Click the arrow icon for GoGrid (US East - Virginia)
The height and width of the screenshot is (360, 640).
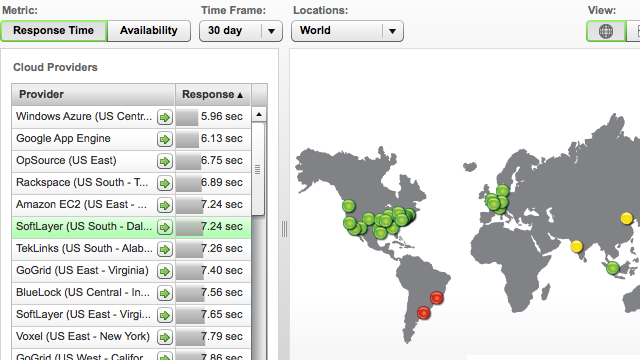[x=165, y=271]
